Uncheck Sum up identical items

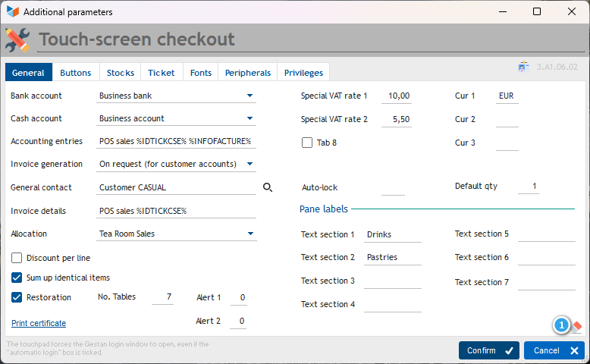pyautogui.click(x=17, y=278)
